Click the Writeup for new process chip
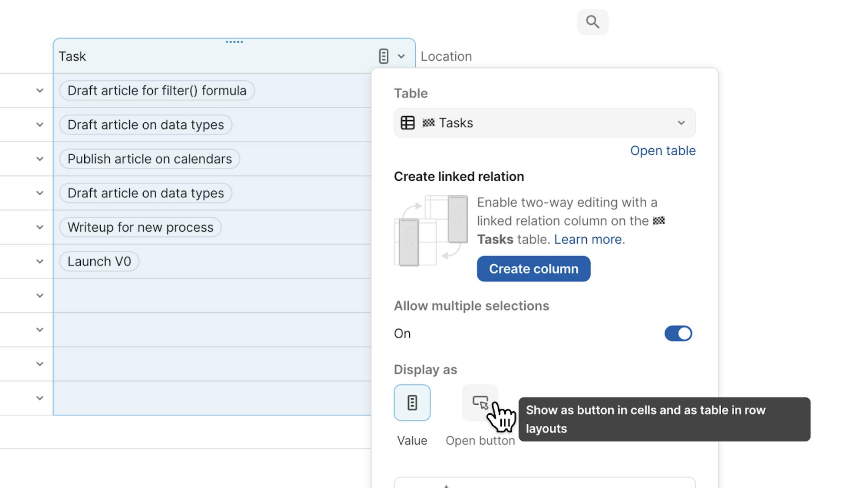 coord(140,227)
